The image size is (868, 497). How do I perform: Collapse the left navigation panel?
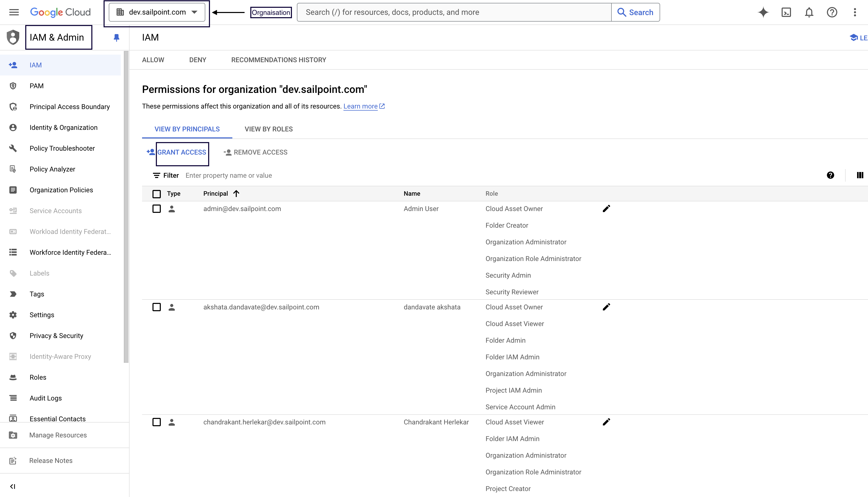pyautogui.click(x=13, y=486)
